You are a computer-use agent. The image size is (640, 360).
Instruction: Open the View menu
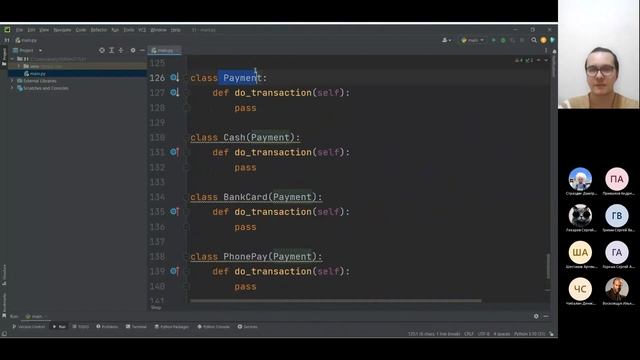44,30
